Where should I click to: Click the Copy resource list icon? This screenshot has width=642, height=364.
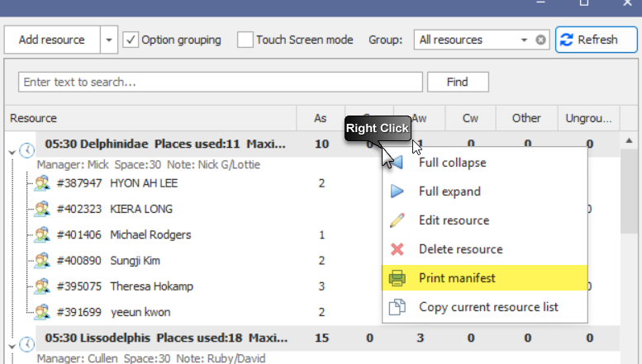point(397,307)
